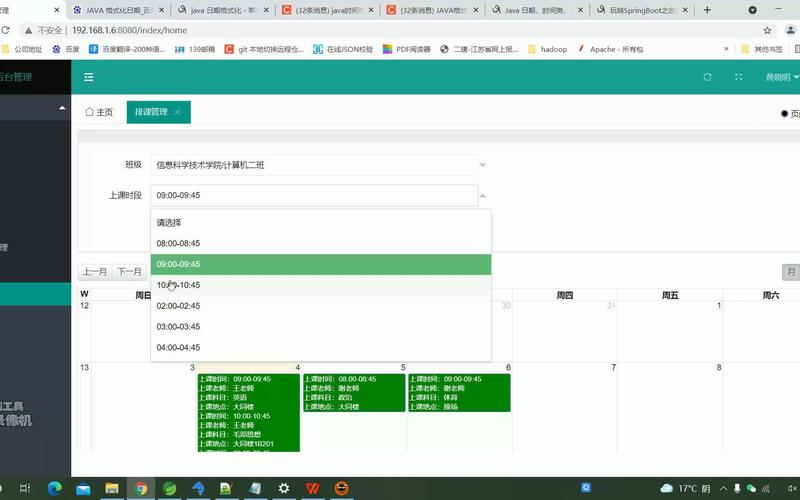The width and height of the screenshot is (800, 500).
Task: Toggle the sidebar with the hamburger menu icon
Action: point(89,77)
